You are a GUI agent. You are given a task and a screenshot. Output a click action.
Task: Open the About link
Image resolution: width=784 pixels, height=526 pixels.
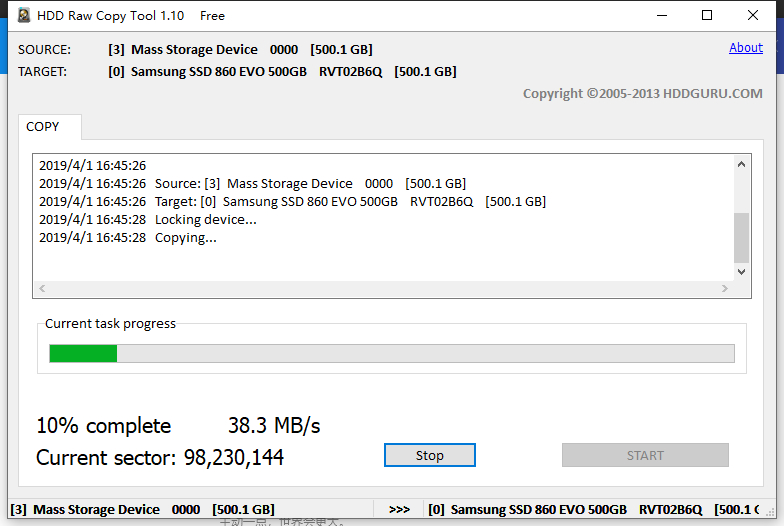[746, 47]
